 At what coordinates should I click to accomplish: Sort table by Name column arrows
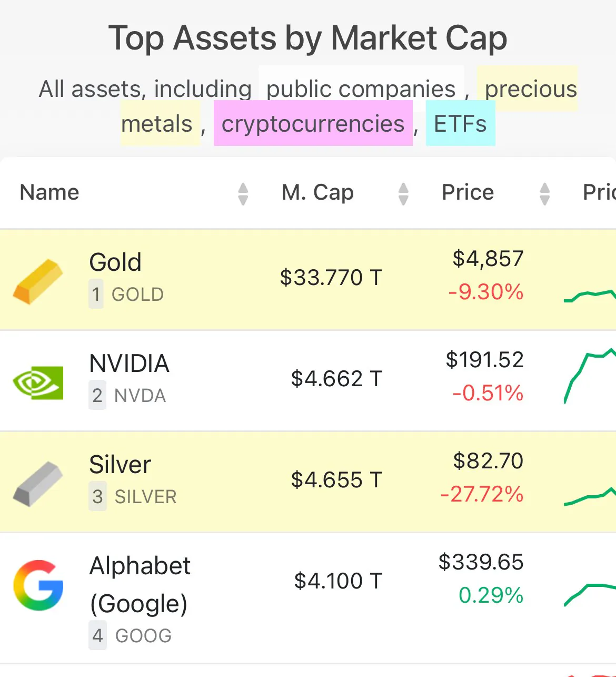click(243, 193)
